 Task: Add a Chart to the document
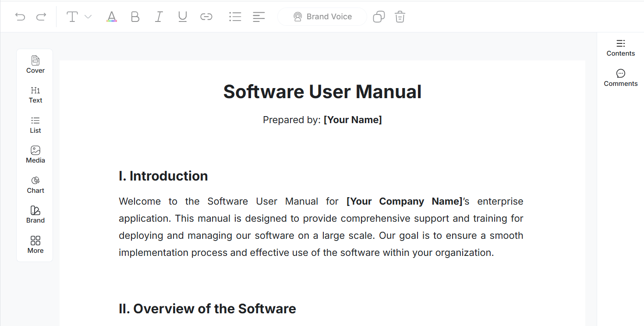tap(35, 184)
